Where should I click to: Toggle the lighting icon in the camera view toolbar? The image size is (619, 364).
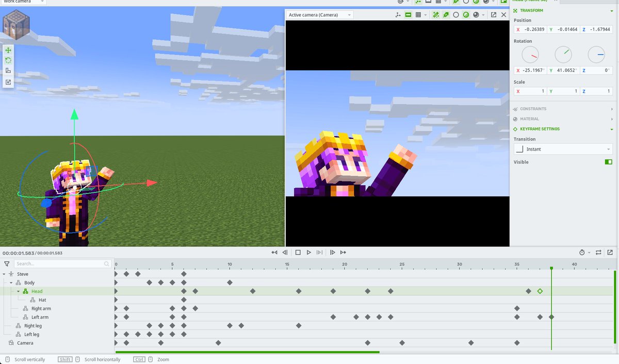[x=446, y=15]
